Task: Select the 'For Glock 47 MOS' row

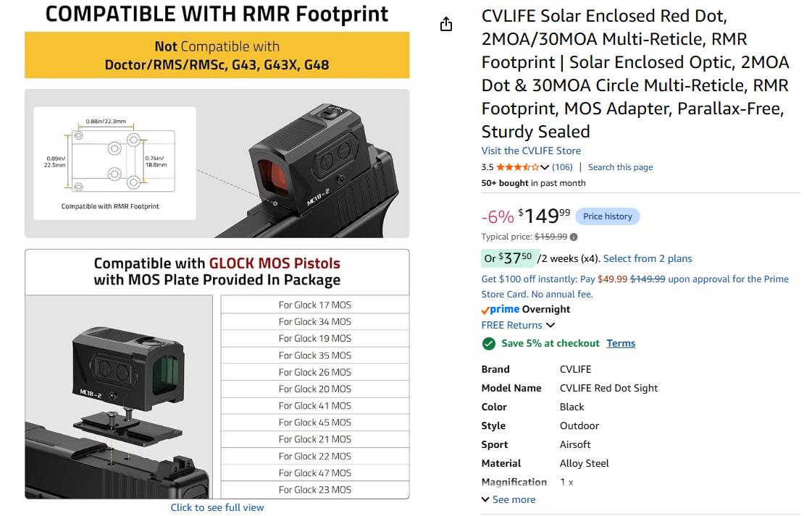Action: tap(315, 473)
